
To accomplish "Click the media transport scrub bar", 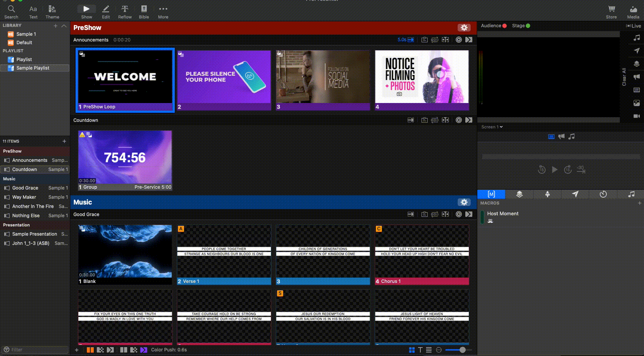I will (x=561, y=156).
